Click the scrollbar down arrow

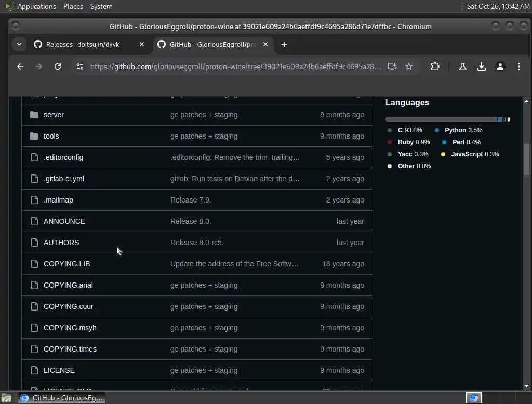tap(526, 386)
